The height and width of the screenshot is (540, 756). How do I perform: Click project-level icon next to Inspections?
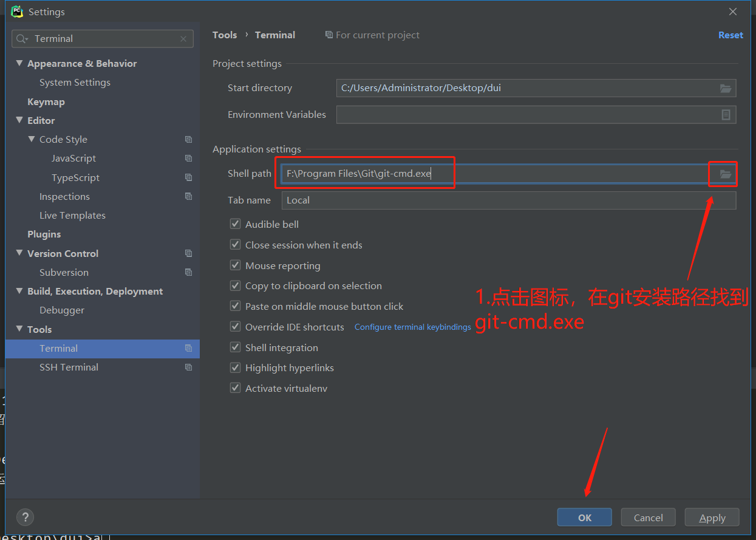[189, 197]
